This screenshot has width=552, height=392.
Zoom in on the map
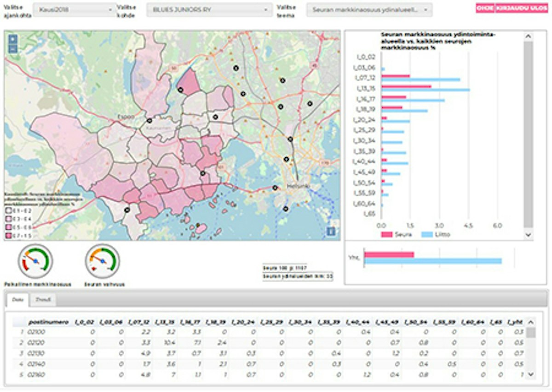click(13, 40)
